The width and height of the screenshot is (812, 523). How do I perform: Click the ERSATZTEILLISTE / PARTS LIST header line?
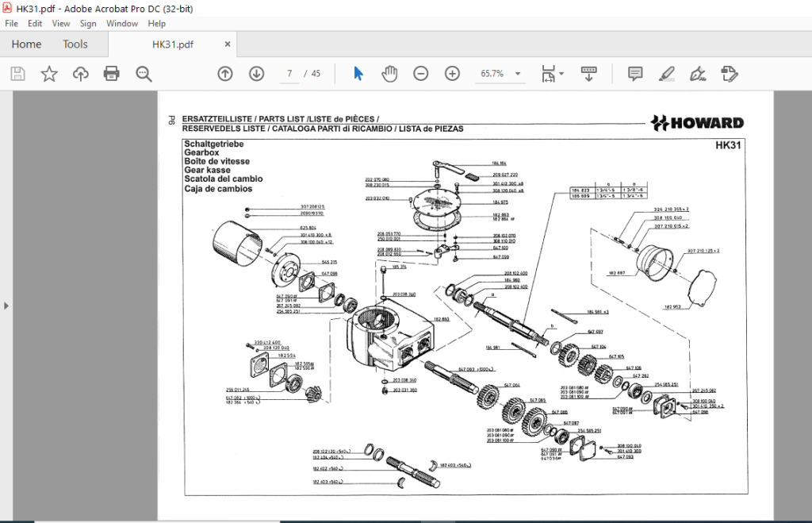click(280, 119)
